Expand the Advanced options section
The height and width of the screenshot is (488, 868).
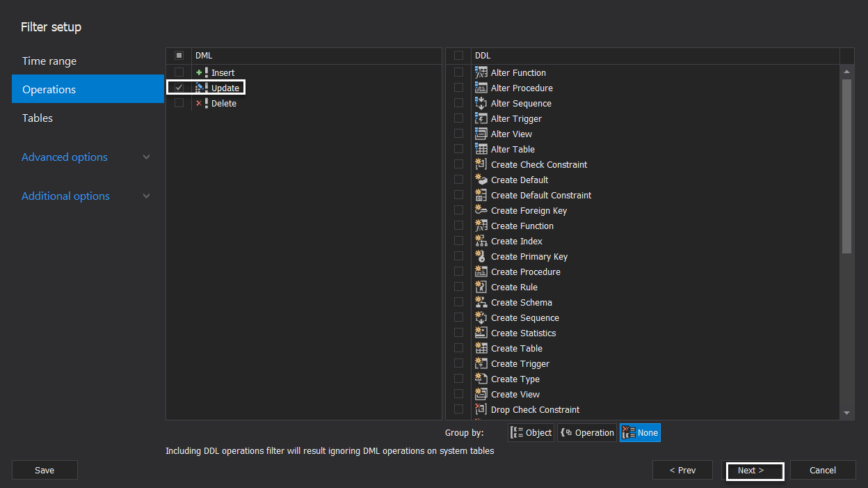point(146,157)
